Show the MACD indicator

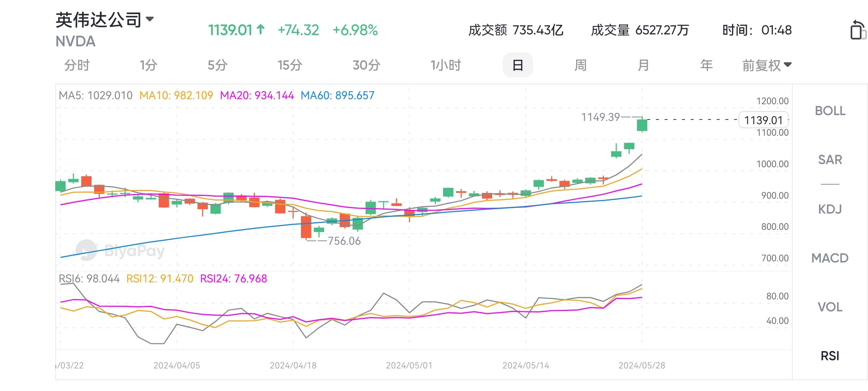tap(830, 258)
